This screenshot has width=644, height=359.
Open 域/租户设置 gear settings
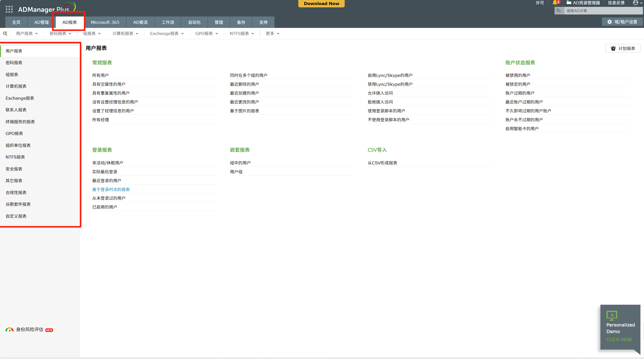click(x=622, y=22)
